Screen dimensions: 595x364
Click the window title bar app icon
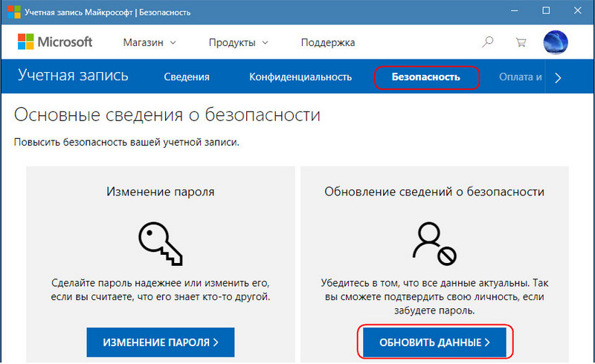coord(13,12)
